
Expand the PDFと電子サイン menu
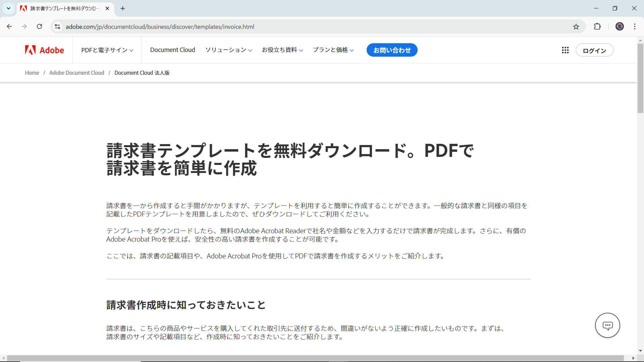coord(107,50)
